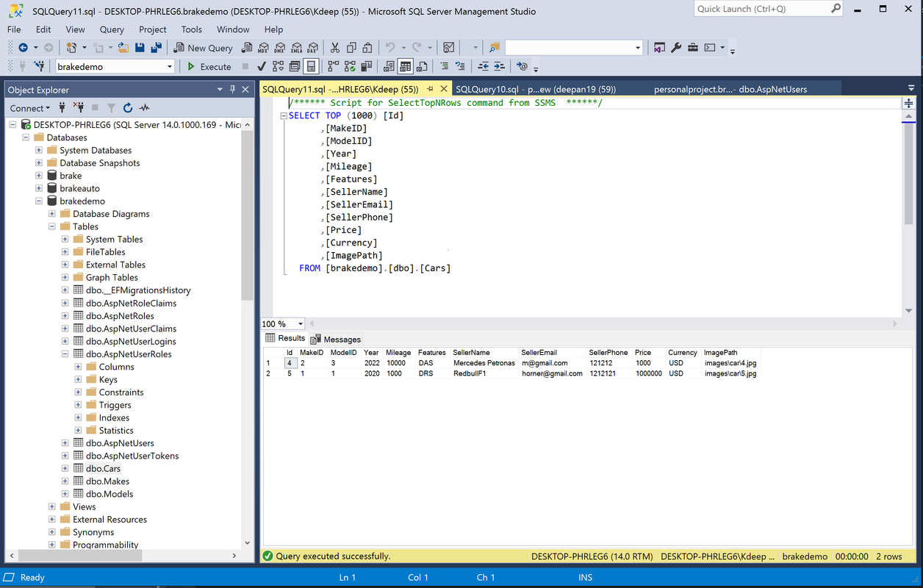The height and width of the screenshot is (588, 923).
Task: Click the Cut icon on the toolbar
Action: tap(334, 47)
